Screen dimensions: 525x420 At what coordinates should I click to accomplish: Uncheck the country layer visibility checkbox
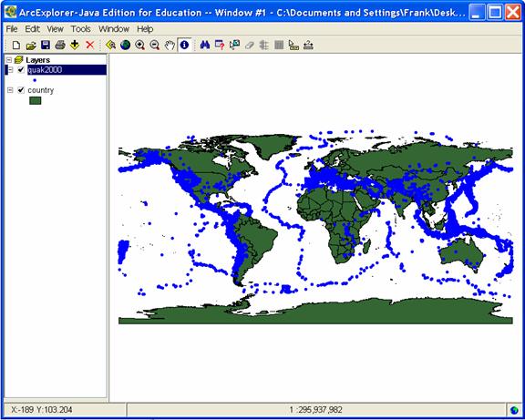(x=21, y=90)
